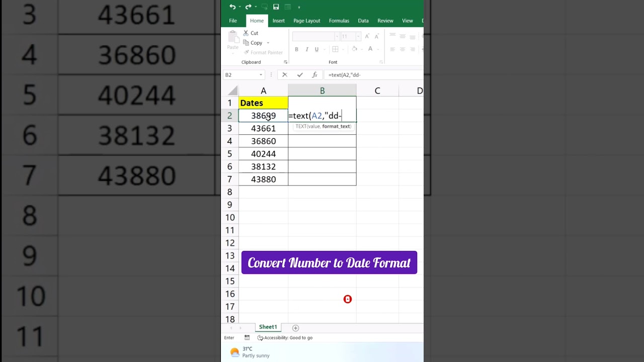Toggle Italic formatting
The width and height of the screenshot is (644, 362).
[306, 49]
